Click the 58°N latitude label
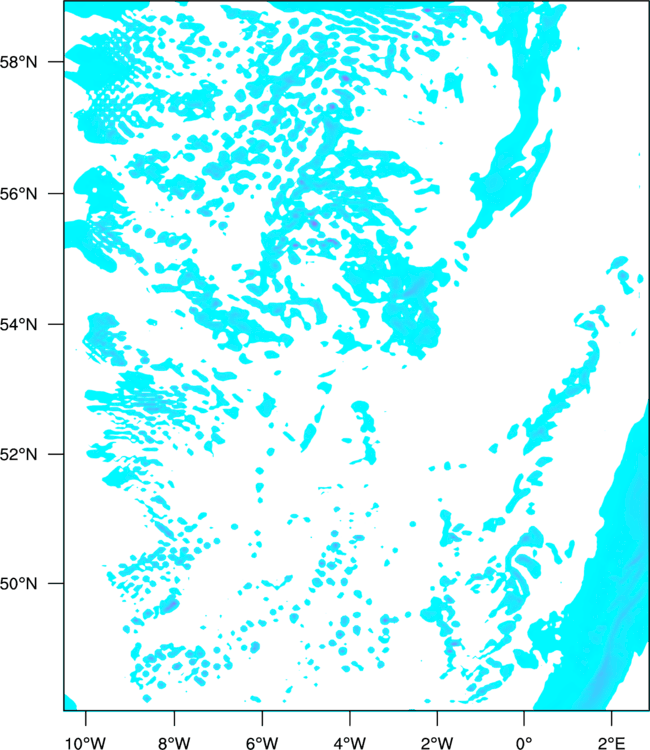Image resolution: width=650 pixels, height=750 pixels. click(18, 62)
